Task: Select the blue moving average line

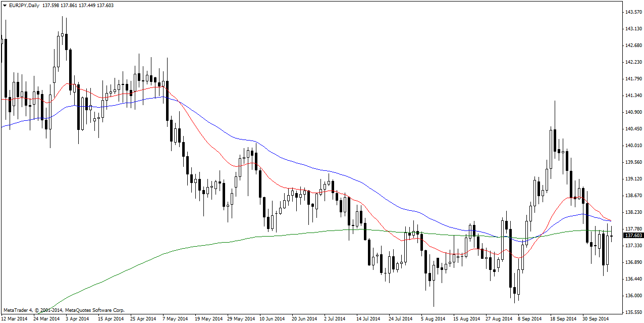Action: click(303, 164)
